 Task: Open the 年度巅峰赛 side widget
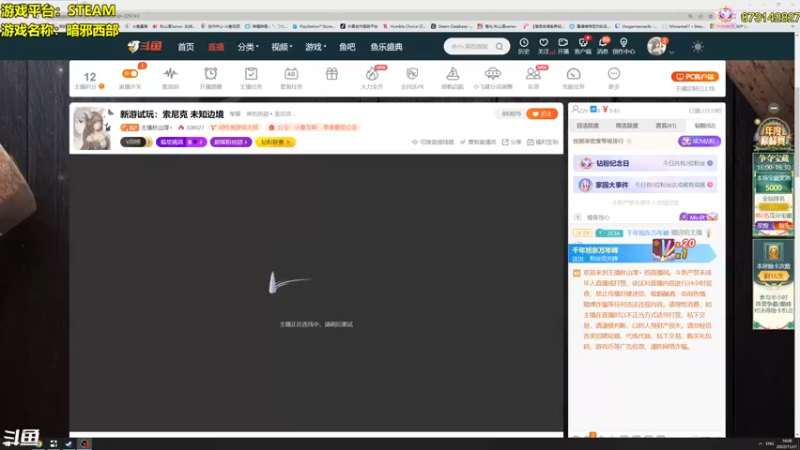click(773, 134)
